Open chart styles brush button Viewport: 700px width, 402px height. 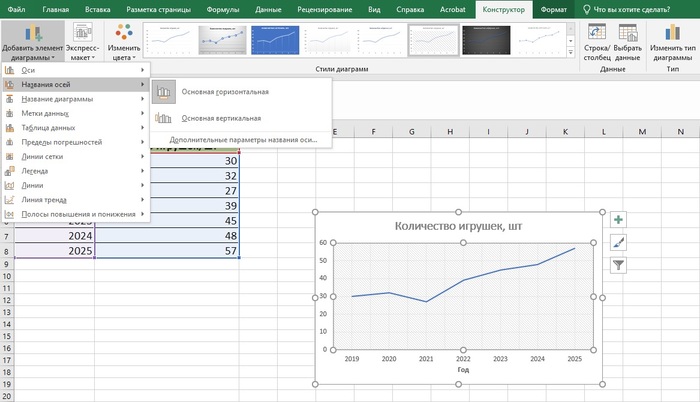(x=618, y=243)
